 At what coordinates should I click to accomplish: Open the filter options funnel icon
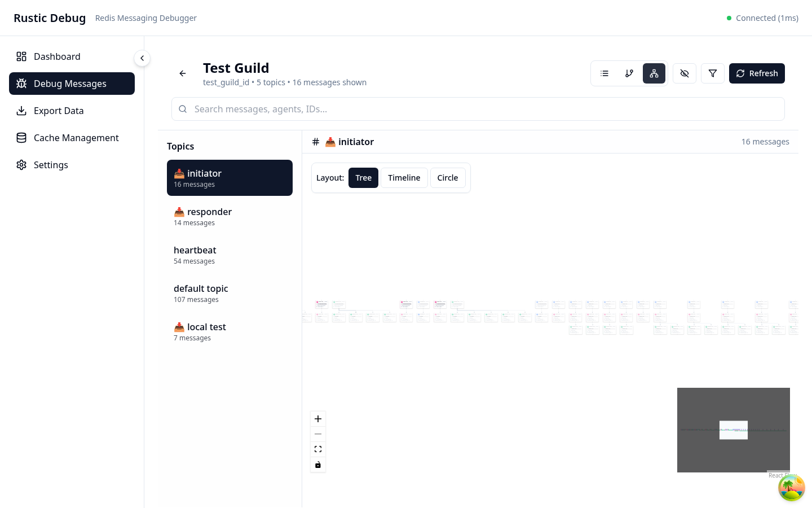tap(713, 73)
